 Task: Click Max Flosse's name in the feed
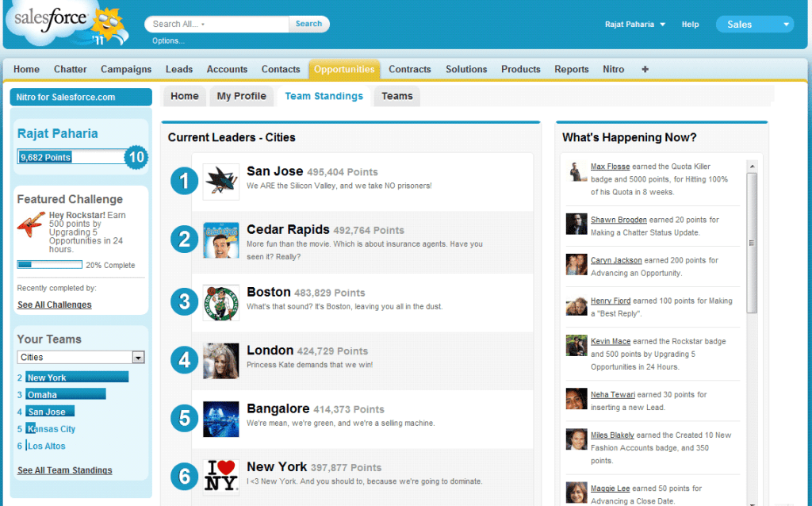[x=611, y=167]
